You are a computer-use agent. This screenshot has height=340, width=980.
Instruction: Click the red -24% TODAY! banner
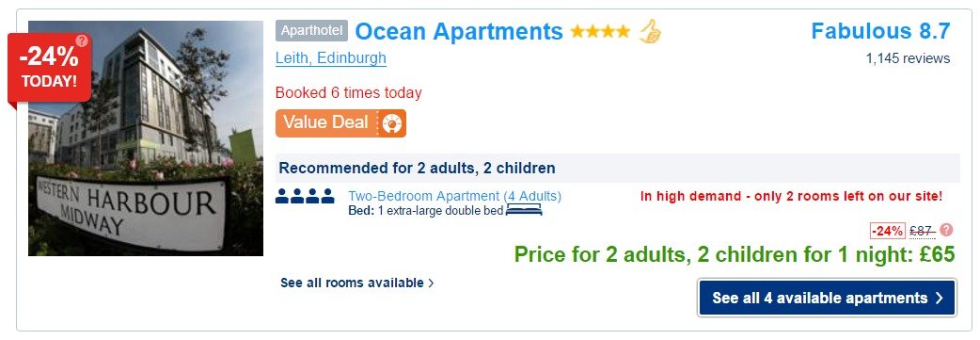click(49, 68)
